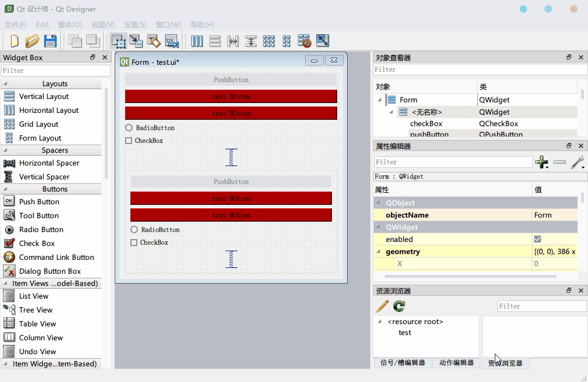The height and width of the screenshot is (382, 588).
Task: Apply Lay Out in a Grid
Action: click(268, 41)
